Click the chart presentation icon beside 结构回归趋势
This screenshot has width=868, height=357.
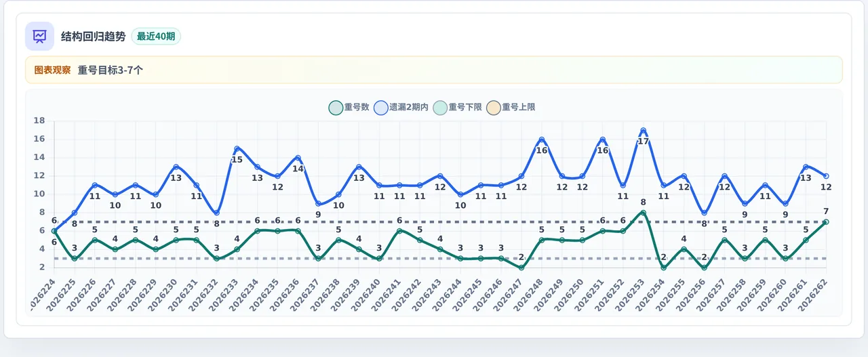click(x=39, y=36)
